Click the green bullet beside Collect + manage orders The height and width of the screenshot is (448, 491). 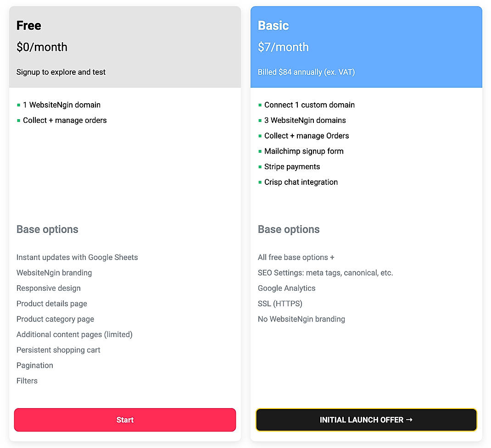click(x=19, y=120)
